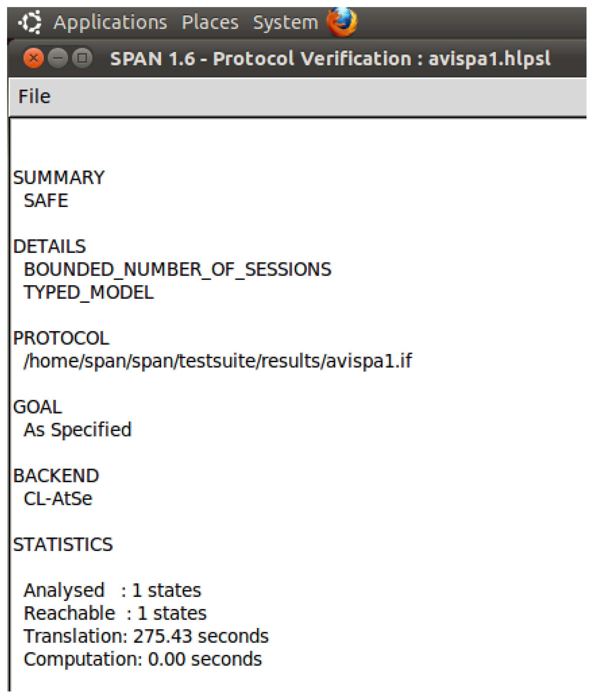Click the avispa1.hlpsl window title bar
Viewport: 593px width, 700px height.
[330, 59]
